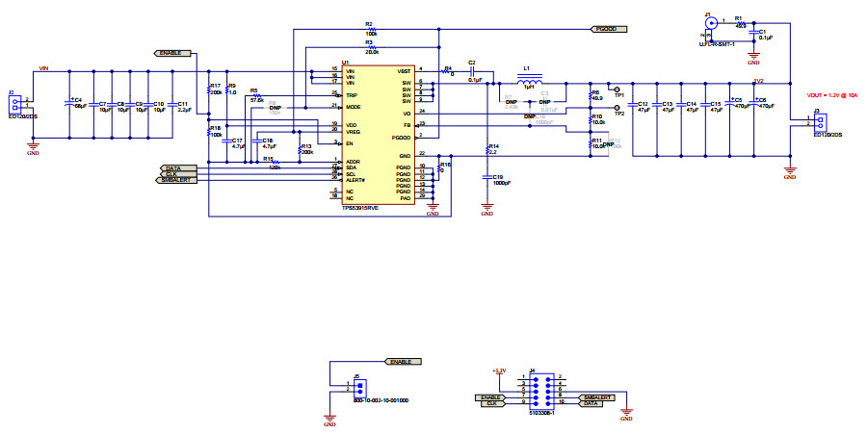
Task: Click the GND symbol below connector J2
Action: (x=33, y=147)
